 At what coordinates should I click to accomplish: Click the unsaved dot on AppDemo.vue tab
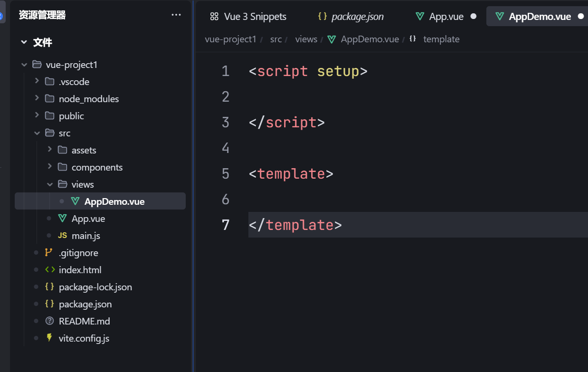point(580,16)
